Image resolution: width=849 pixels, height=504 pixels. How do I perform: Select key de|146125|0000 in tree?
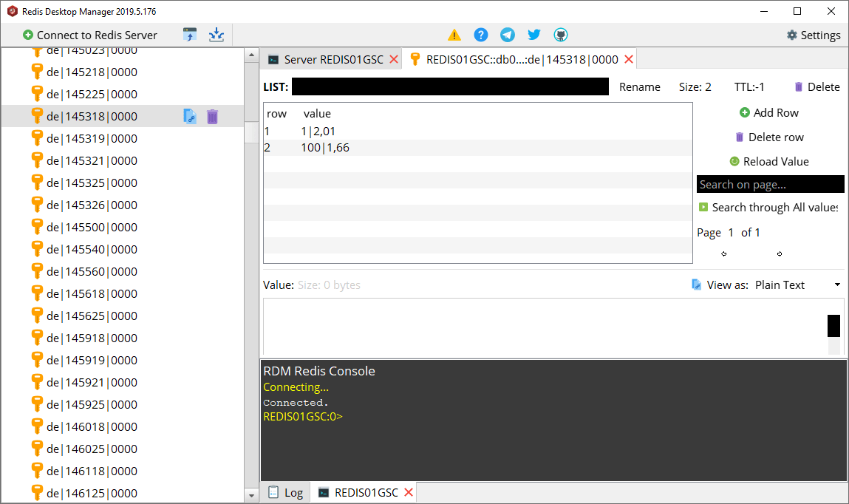[x=92, y=494]
